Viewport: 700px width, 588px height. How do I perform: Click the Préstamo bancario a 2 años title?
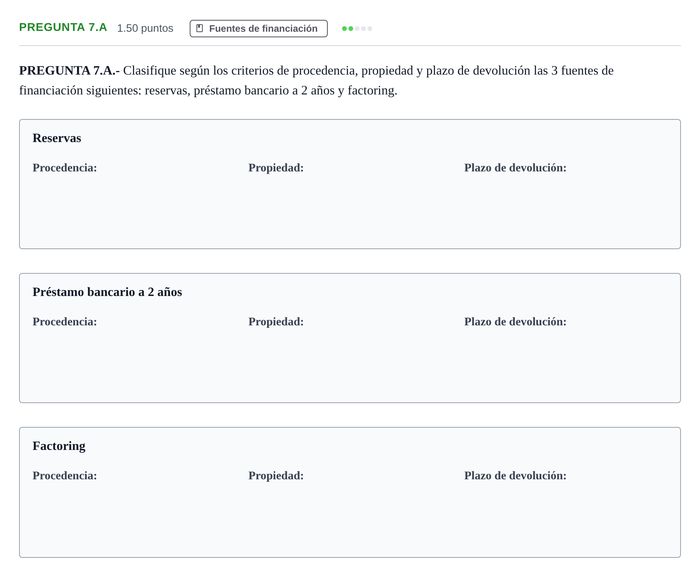107,292
